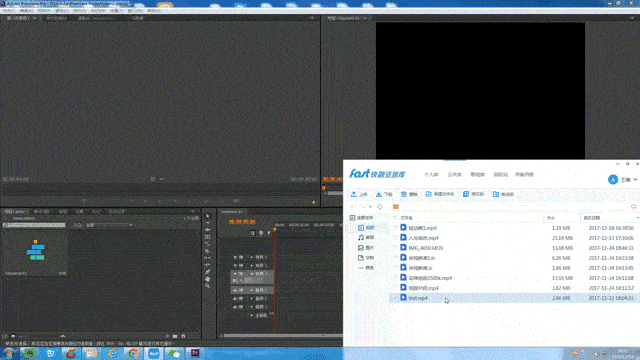Switch to the first tab after Fast logo
This screenshot has height=360, width=640.
[x=431, y=175]
